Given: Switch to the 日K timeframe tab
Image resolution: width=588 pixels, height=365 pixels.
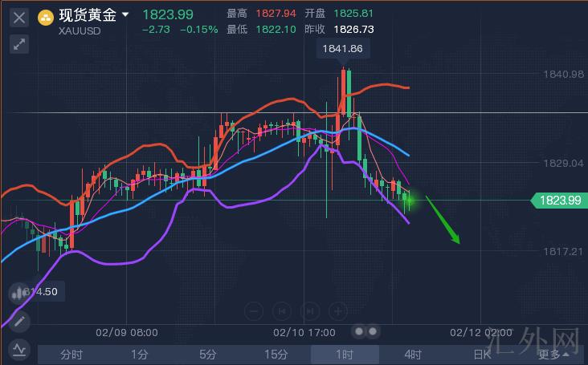Looking at the screenshot, I should click(481, 355).
